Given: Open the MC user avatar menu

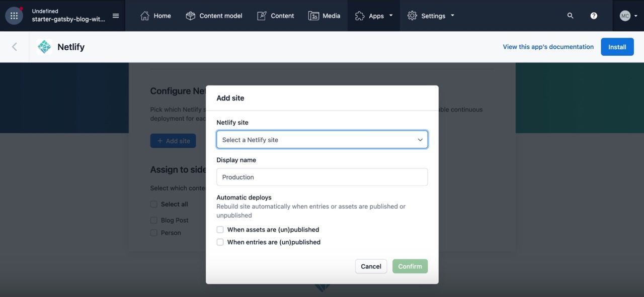Looking at the screenshot, I should 625,16.
